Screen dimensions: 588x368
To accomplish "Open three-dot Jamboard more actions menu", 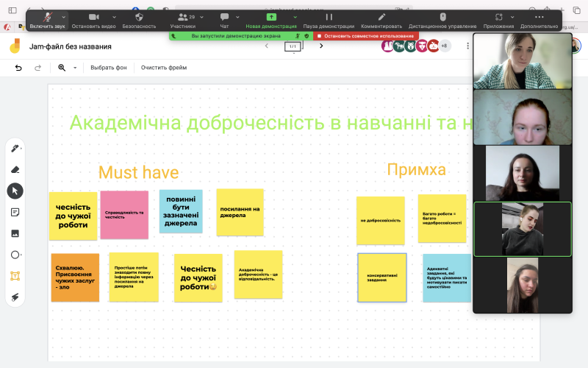I will click(467, 46).
